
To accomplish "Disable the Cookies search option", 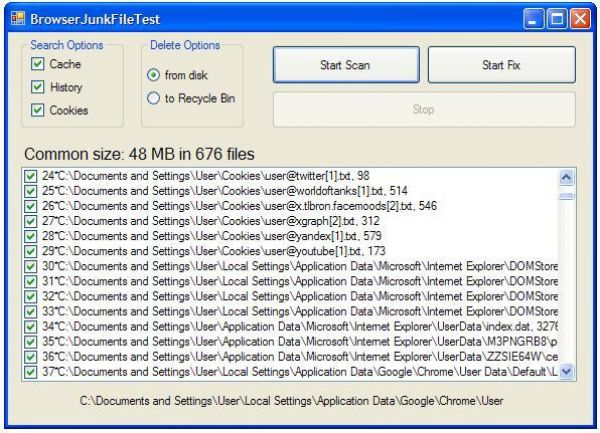I will (x=38, y=111).
